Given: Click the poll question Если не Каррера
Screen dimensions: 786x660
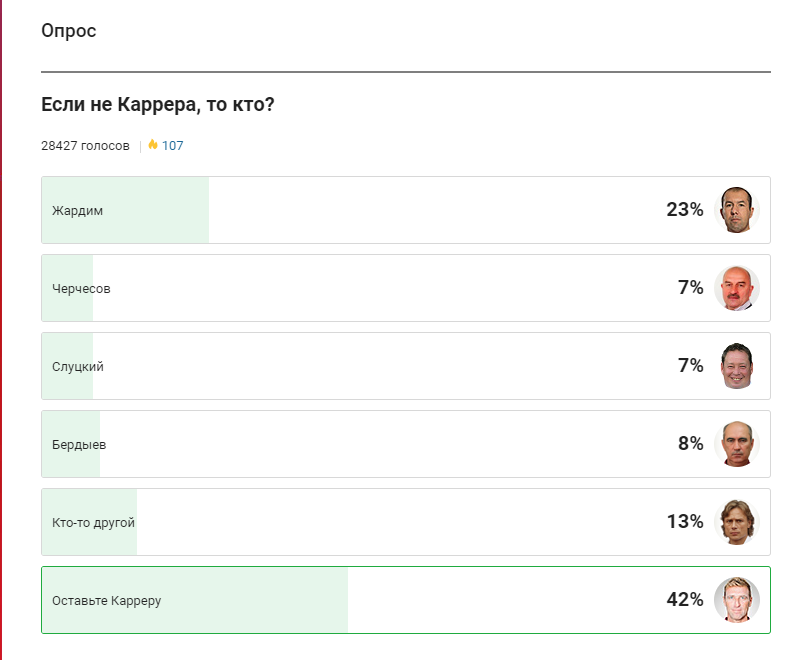Looking at the screenshot, I should 158,105.
